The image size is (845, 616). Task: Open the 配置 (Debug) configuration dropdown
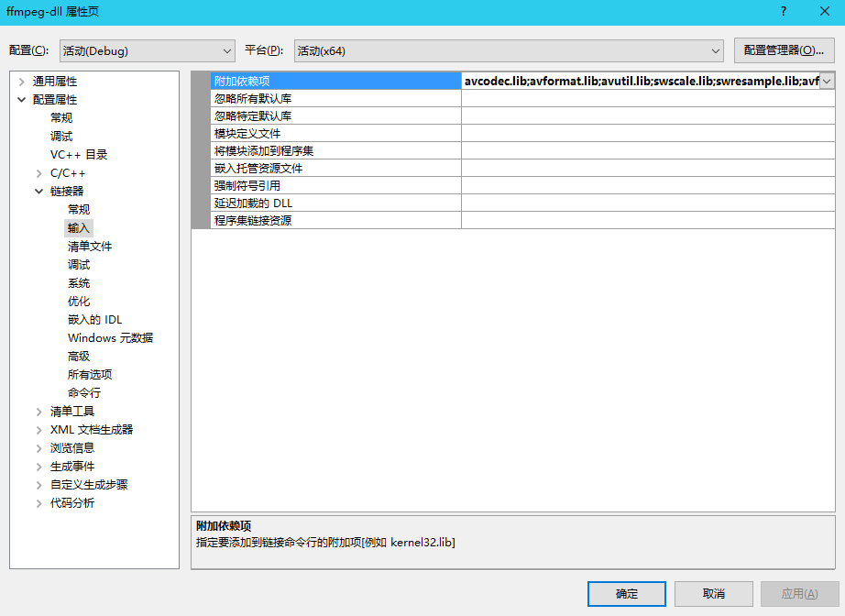[x=148, y=51]
